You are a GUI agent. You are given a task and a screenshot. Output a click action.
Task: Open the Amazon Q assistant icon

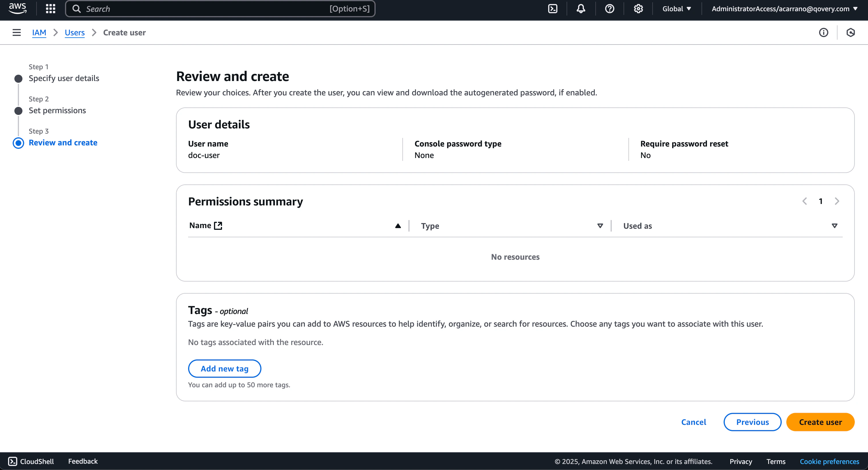pos(851,32)
